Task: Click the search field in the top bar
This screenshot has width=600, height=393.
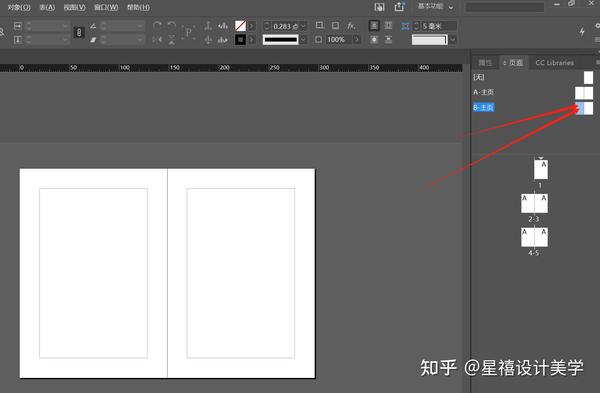Action: tap(504, 7)
